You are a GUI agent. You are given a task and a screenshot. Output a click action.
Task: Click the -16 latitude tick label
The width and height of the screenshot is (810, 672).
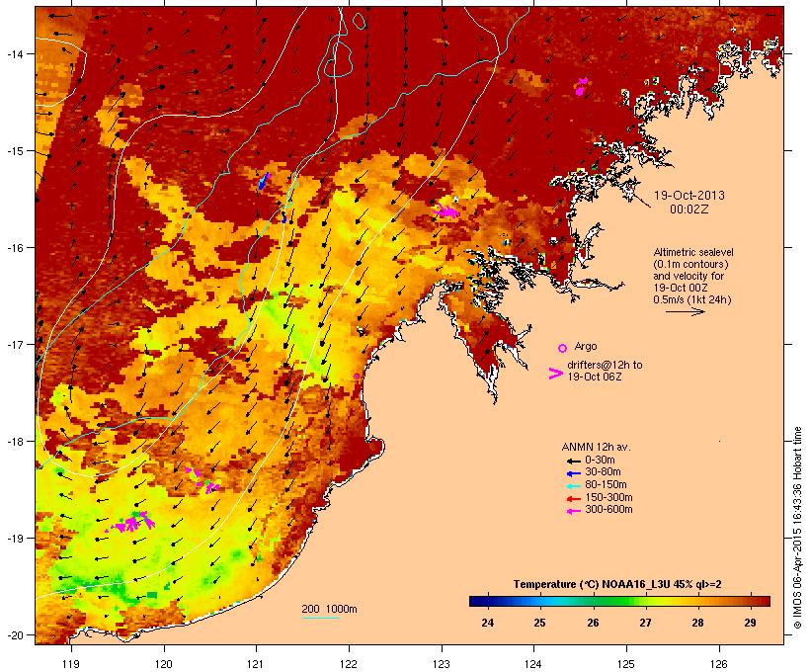tap(14, 248)
